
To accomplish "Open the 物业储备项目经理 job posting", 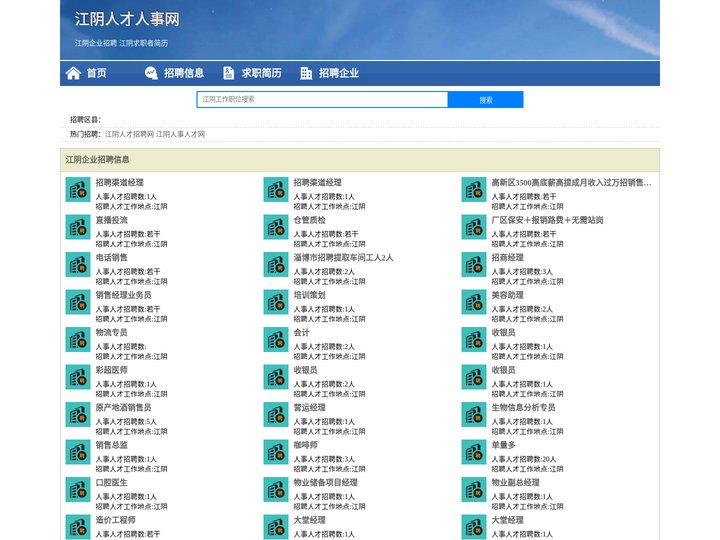I will click(326, 483).
